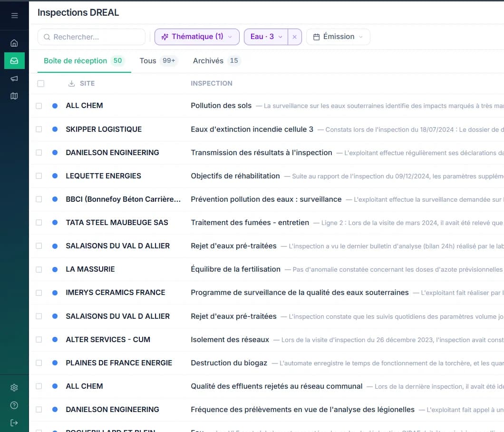This screenshot has height=432, width=504.
Task: Check the LEQUETTE ENERGIES row checkbox
Action: point(39,176)
